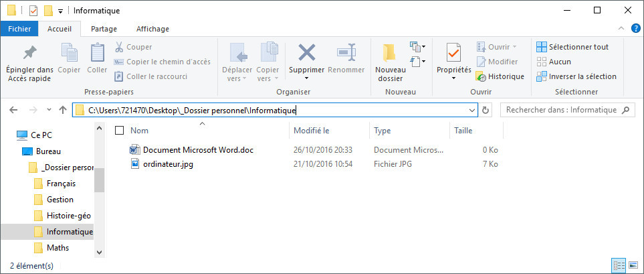The image size is (644, 274).
Task: Click the Supprimer red X icon
Action: [x=306, y=52]
